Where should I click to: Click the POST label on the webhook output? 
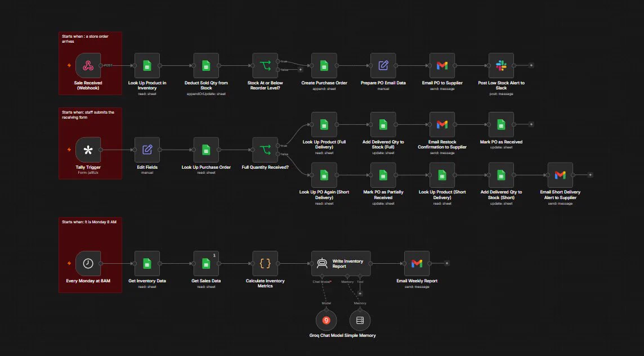coord(108,65)
